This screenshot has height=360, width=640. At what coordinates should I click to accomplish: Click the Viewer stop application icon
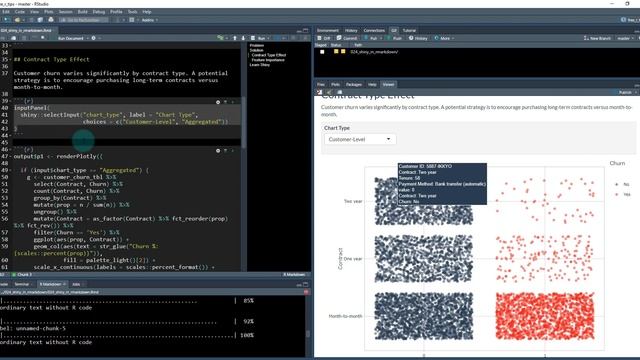(319, 92)
